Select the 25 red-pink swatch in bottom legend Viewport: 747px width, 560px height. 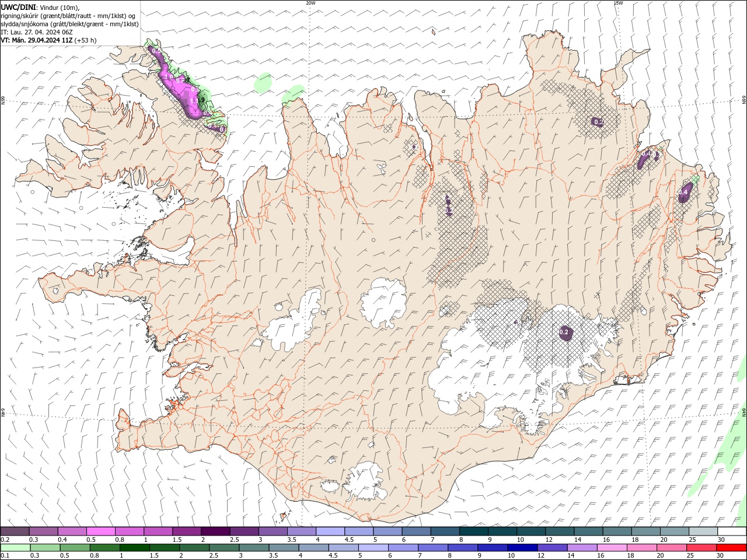tap(701, 548)
